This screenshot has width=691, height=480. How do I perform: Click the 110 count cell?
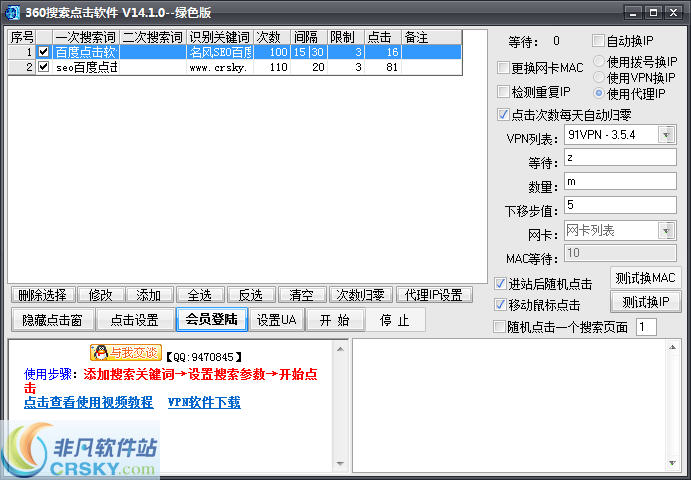272,67
